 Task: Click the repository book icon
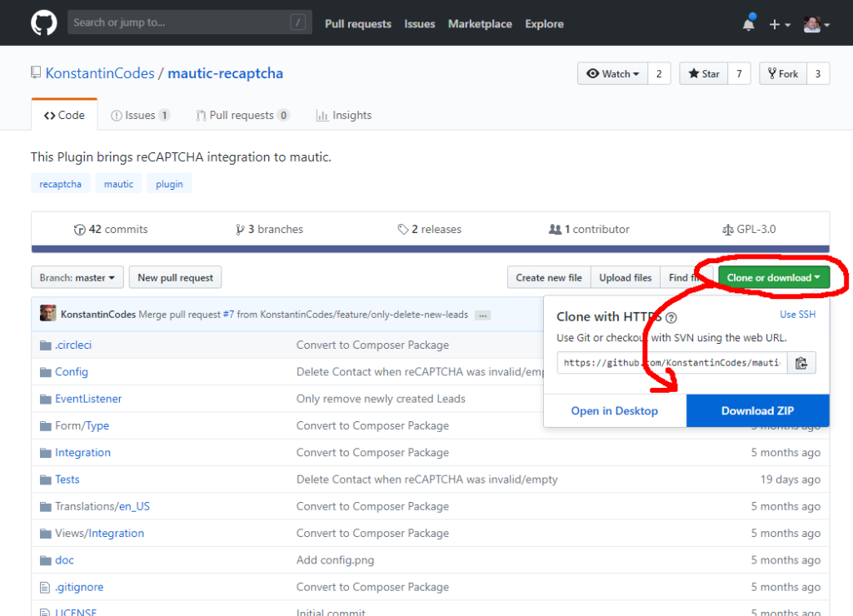click(x=36, y=72)
